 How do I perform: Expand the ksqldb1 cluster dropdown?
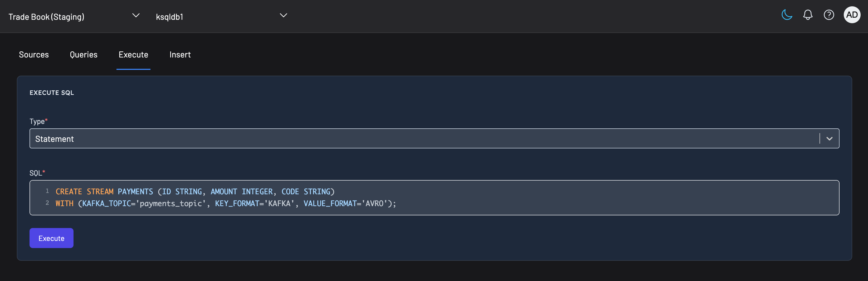point(283,15)
